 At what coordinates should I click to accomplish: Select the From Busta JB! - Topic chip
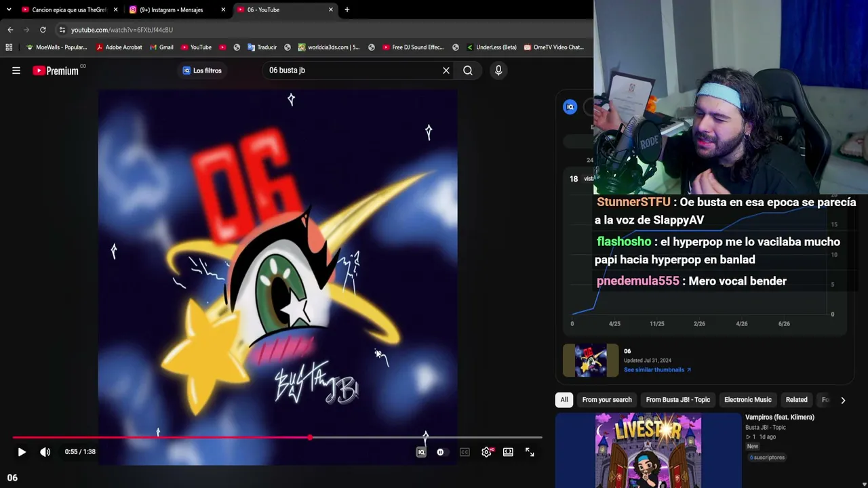(678, 400)
